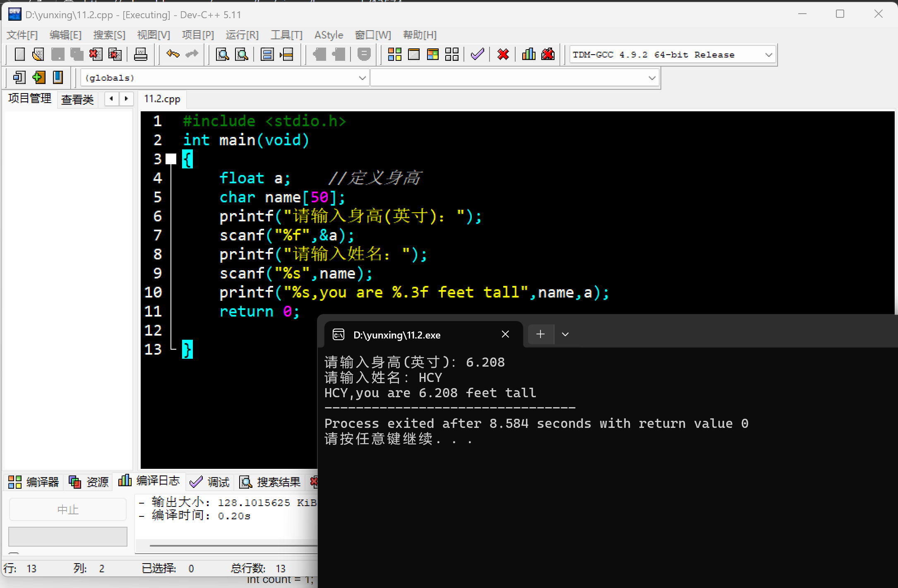Open the 运行[R] menu
898x588 pixels.
[x=242, y=35]
